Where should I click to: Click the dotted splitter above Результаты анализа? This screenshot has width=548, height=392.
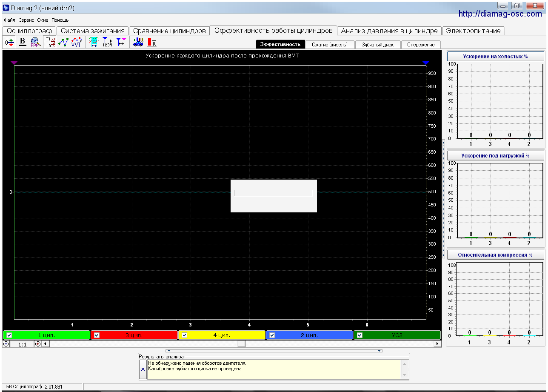tap(274, 351)
